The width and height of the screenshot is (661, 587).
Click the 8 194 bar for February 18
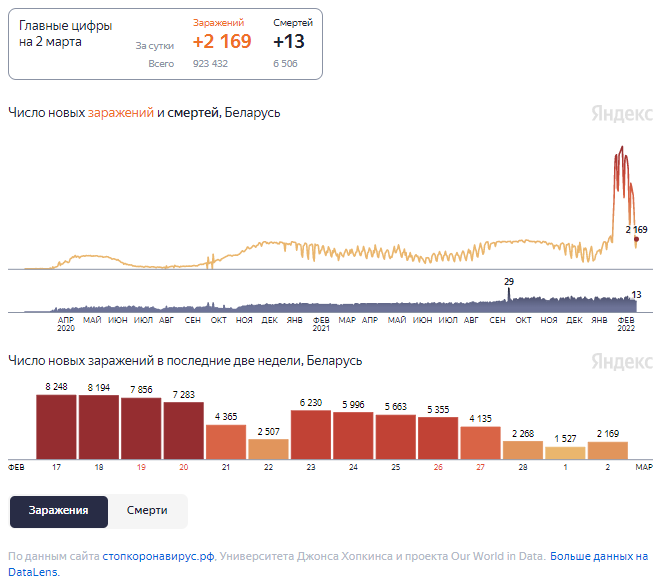pos(99,427)
